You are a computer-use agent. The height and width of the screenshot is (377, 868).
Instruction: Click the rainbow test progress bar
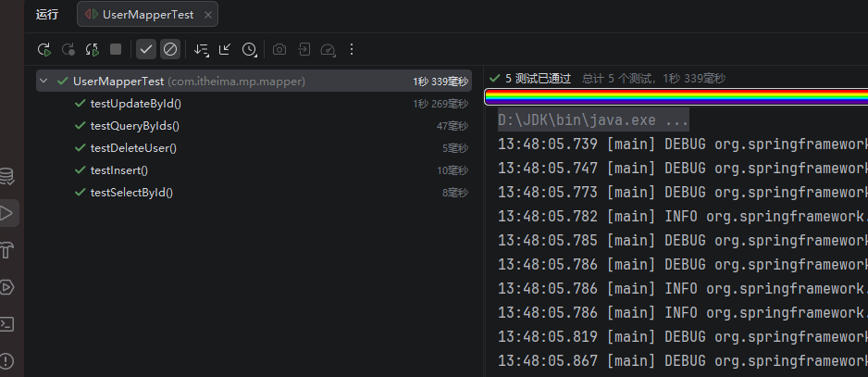click(x=676, y=97)
